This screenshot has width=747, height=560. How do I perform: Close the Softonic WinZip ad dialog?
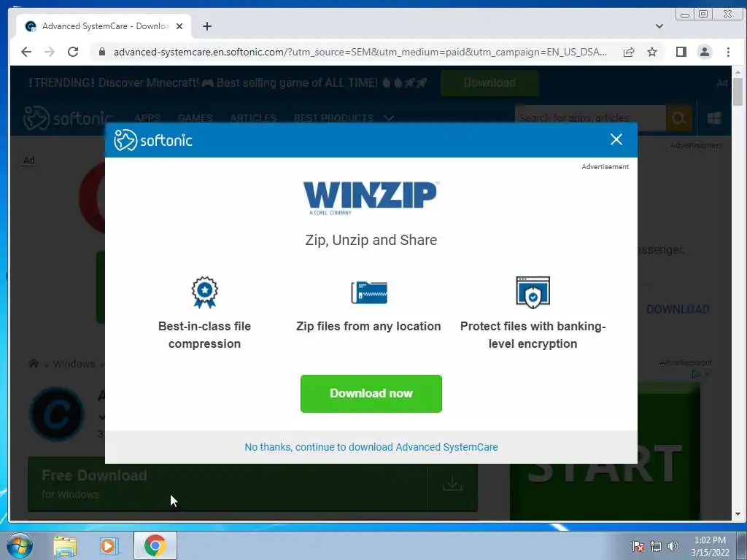point(616,139)
